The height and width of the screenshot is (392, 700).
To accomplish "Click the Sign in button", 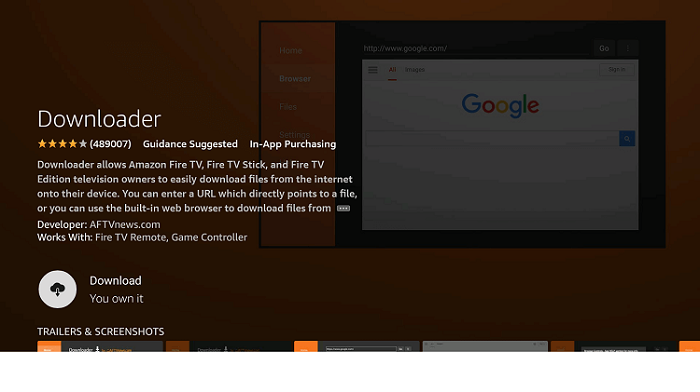I will [x=617, y=69].
